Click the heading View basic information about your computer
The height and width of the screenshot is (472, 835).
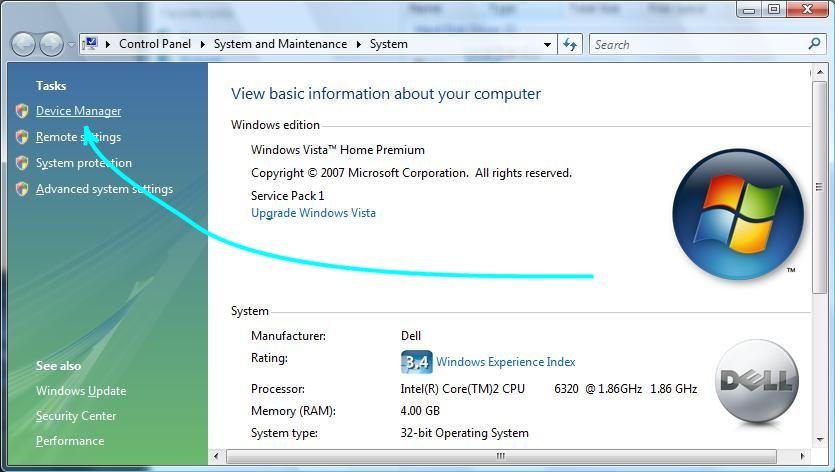(x=386, y=94)
